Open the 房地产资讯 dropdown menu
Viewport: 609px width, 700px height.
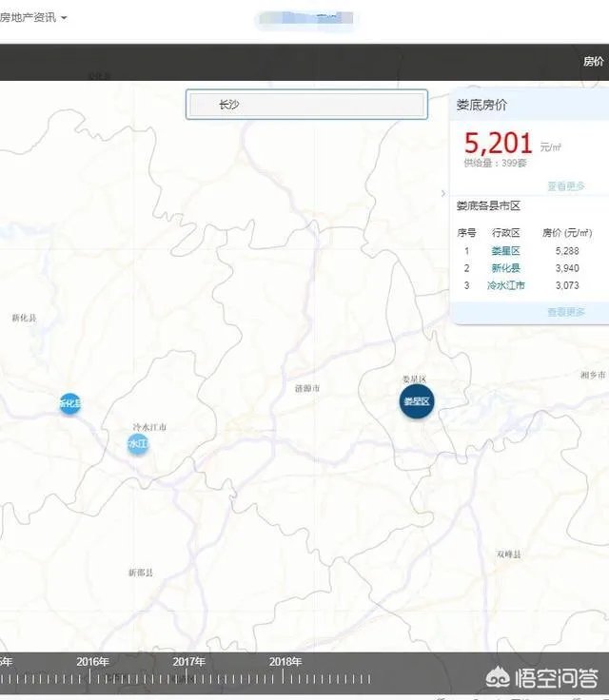[33, 18]
